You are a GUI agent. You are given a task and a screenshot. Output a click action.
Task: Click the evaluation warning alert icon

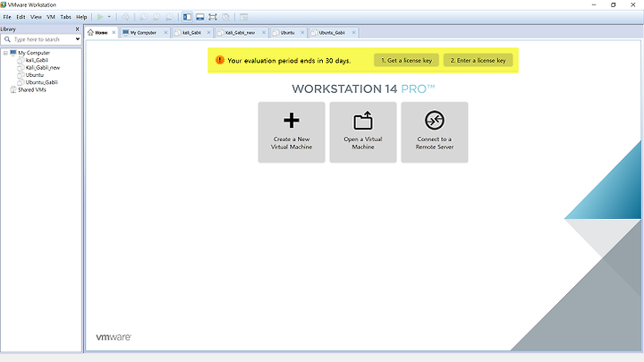(x=220, y=61)
